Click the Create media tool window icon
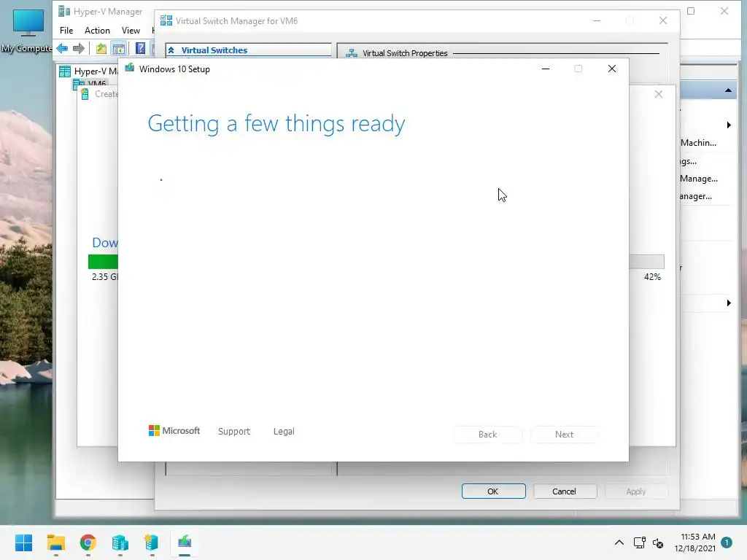Viewport: 747px width, 560px height. pos(85,94)
